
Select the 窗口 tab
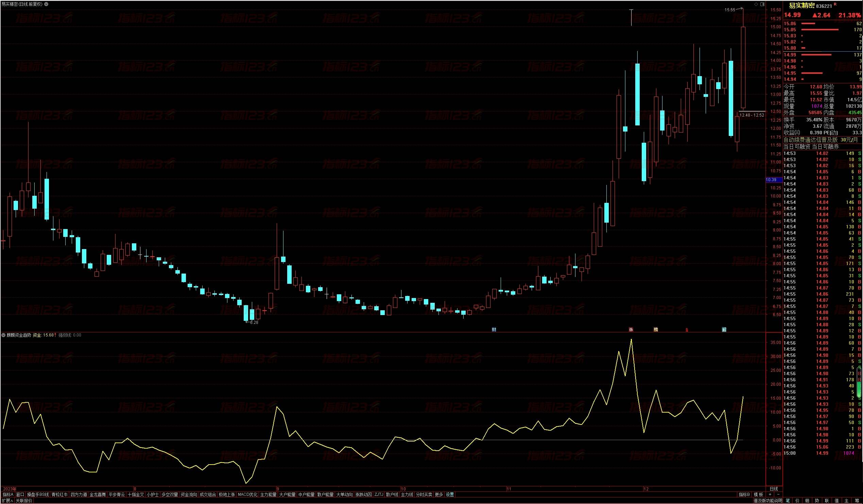tap(20, 494)
